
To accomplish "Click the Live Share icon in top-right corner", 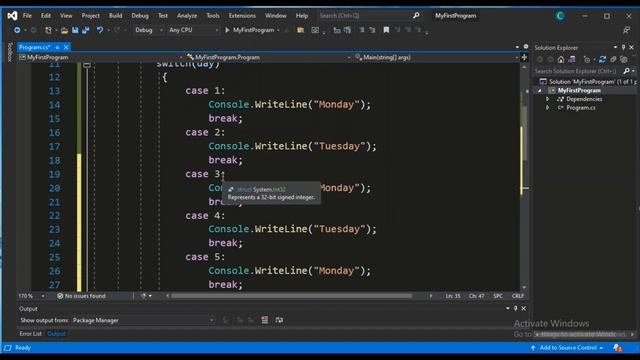I will click(x=627, y=30).
